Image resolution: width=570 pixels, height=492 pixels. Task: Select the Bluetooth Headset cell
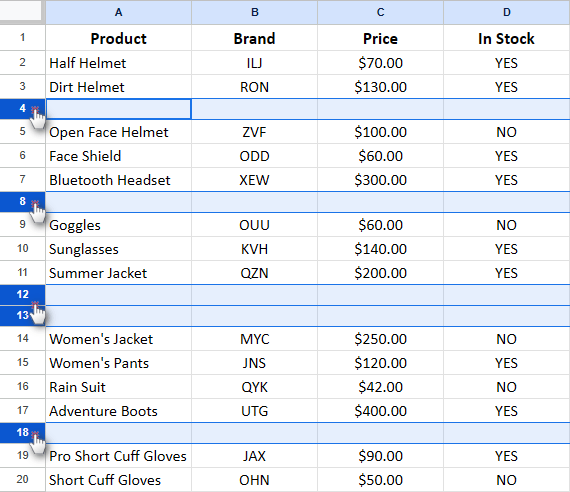(119, 180)
